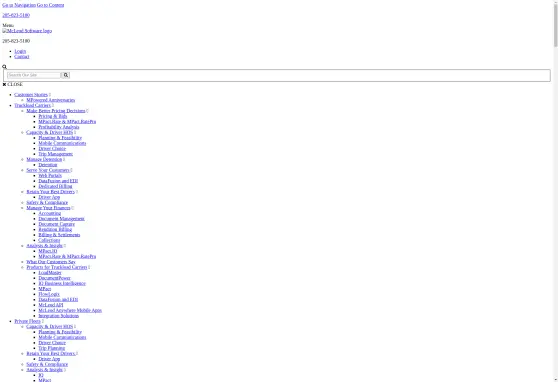
Task: Click the magnifier icon above the search box
Action: [x=4, y=67]
